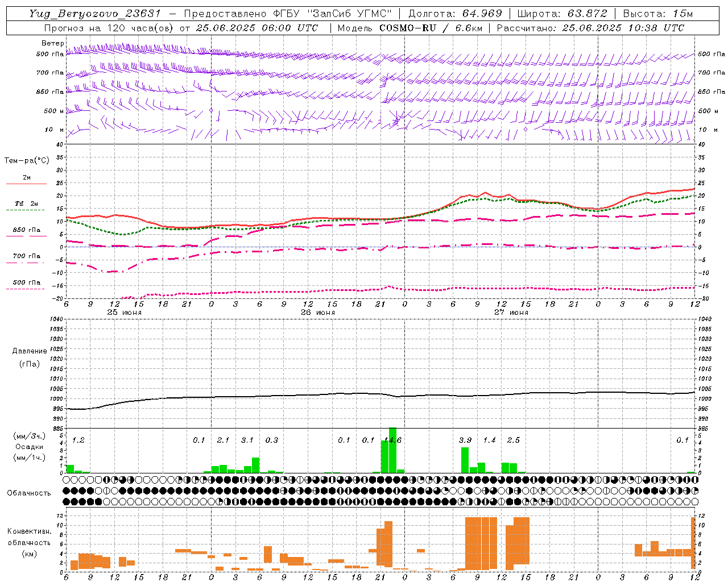Click the Осадки panel label
728x582 pixels.
(30, 447)
